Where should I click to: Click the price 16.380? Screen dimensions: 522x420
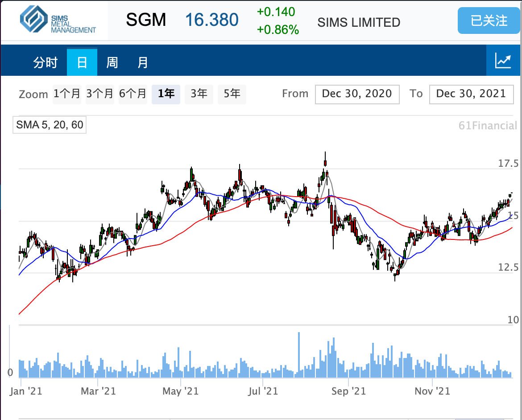tap(212, 20)
